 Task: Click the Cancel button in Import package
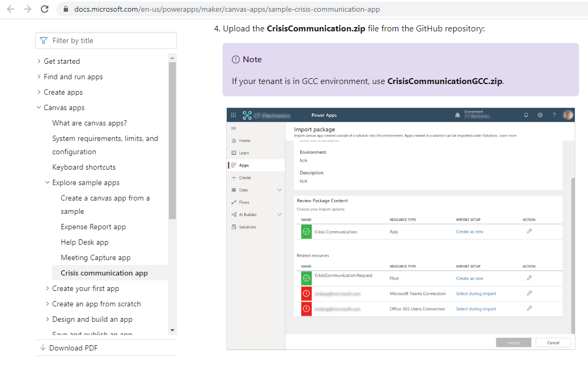click(x=553, y=342)
